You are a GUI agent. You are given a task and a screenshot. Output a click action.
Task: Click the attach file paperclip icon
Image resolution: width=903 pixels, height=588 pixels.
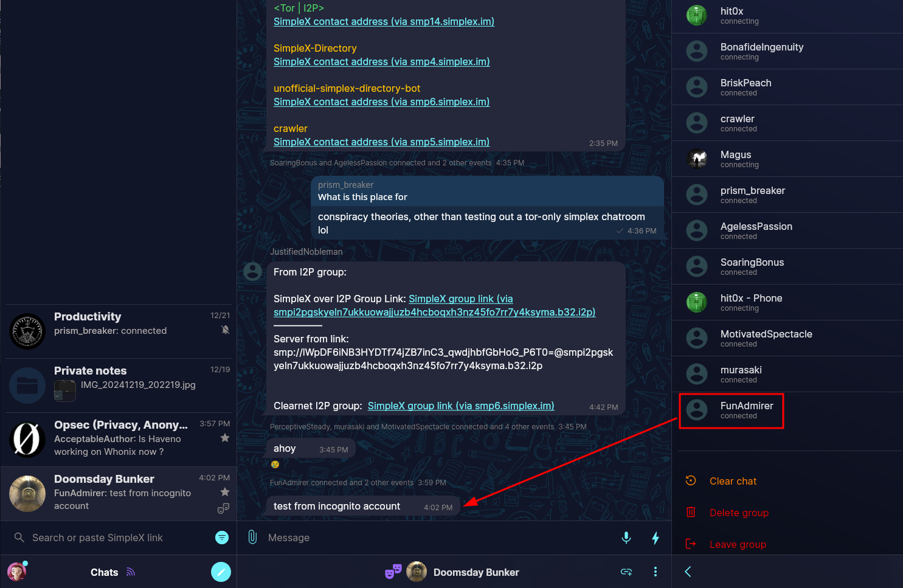[x=252, y=537]
